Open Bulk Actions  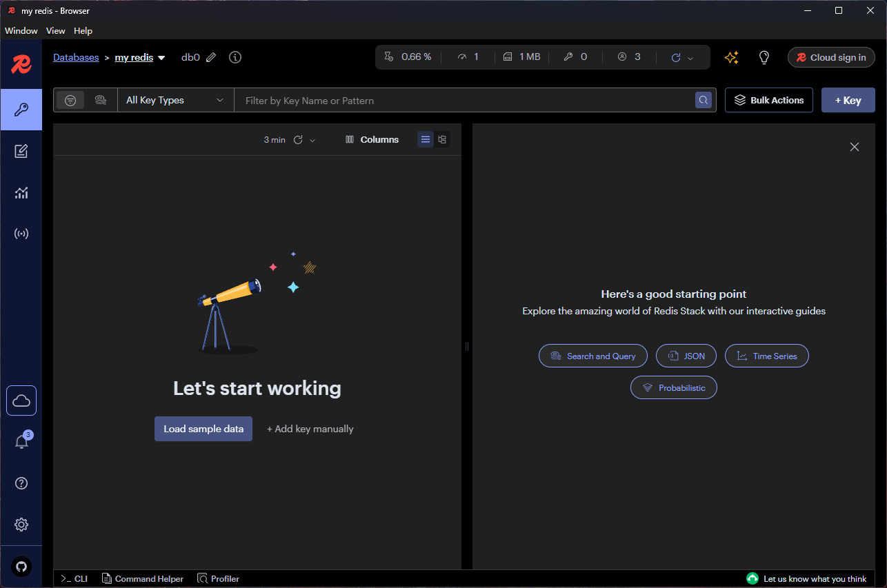(769, 100)
